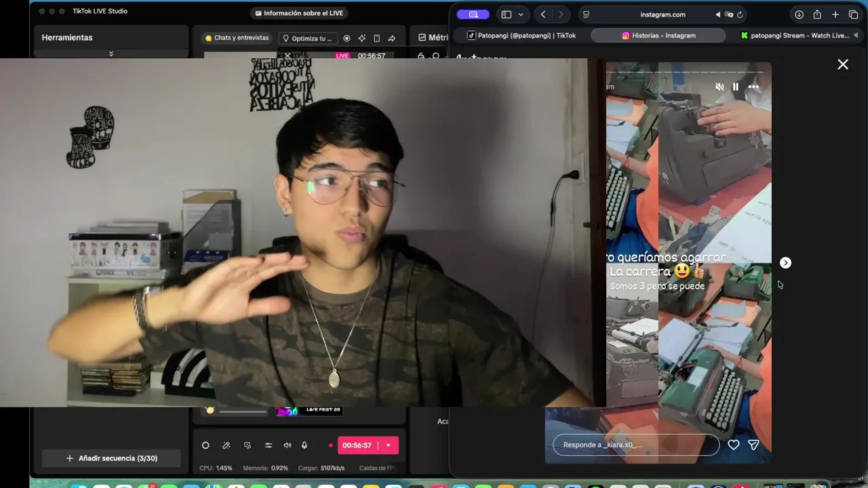Go back in Safari
This screenshot has width=868, height=488.
click(542, 14)
